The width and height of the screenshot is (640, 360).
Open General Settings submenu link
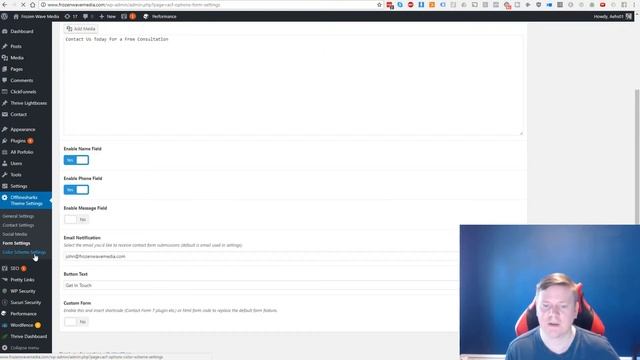[x=18, y=216]
